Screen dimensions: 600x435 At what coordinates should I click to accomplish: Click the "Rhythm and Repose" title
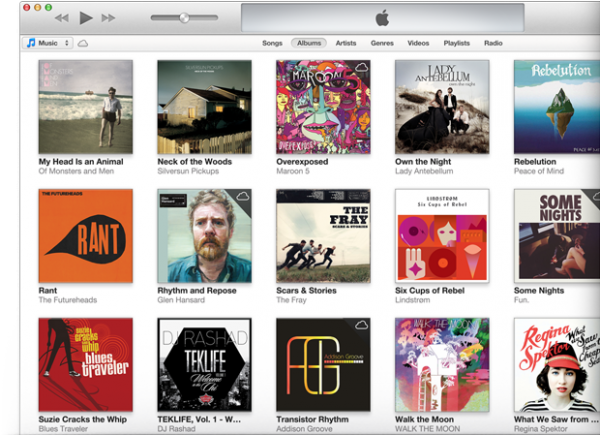(197, 291)
